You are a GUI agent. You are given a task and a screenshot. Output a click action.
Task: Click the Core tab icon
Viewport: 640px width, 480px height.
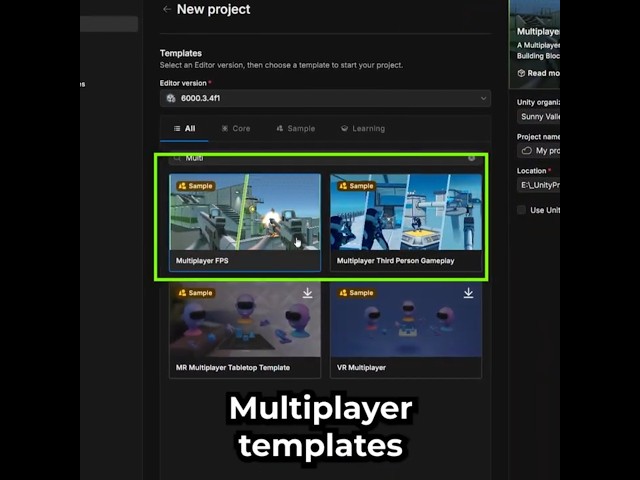[224, 129]
